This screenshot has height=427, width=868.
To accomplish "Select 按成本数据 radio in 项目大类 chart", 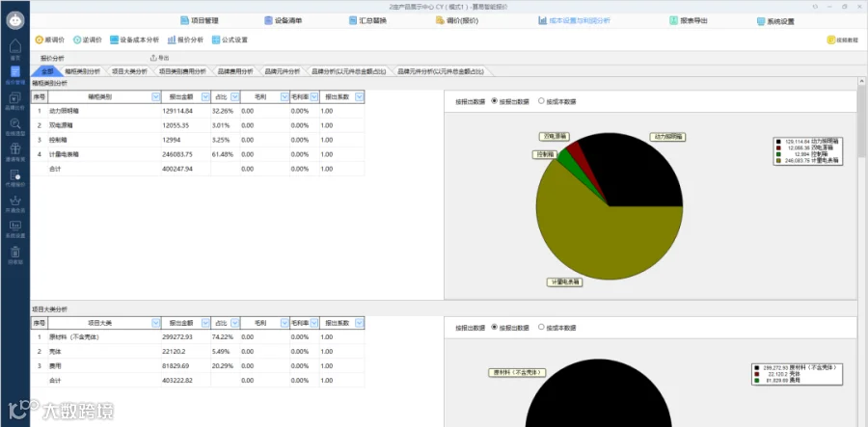I will pyautogui.click(x=541, y=327).
